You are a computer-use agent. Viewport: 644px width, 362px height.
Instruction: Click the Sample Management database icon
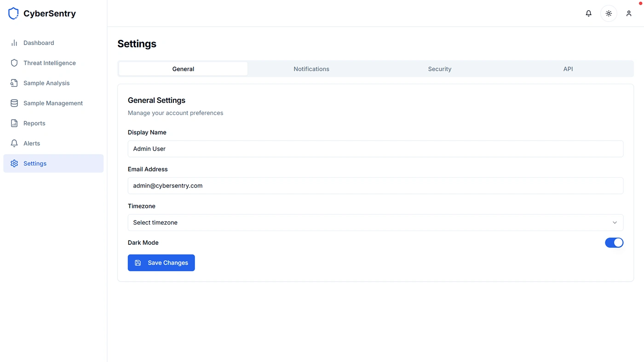tap(14, 103)
